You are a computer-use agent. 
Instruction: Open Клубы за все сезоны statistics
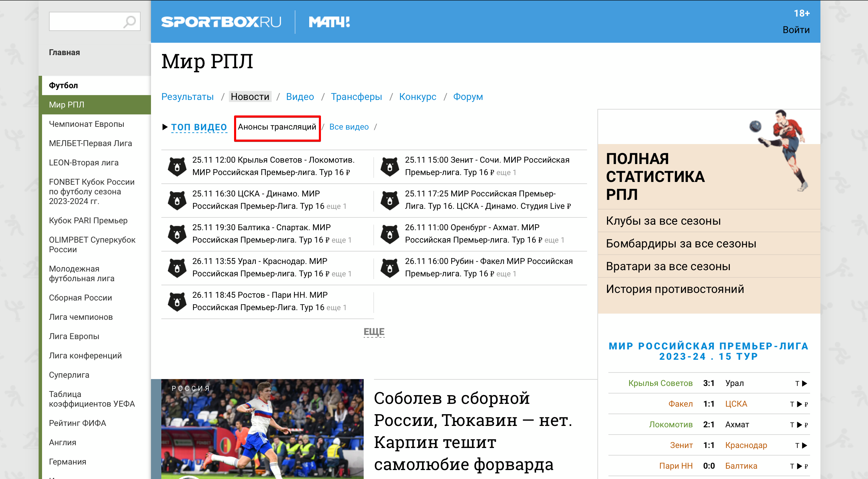[x=663, y=221]
